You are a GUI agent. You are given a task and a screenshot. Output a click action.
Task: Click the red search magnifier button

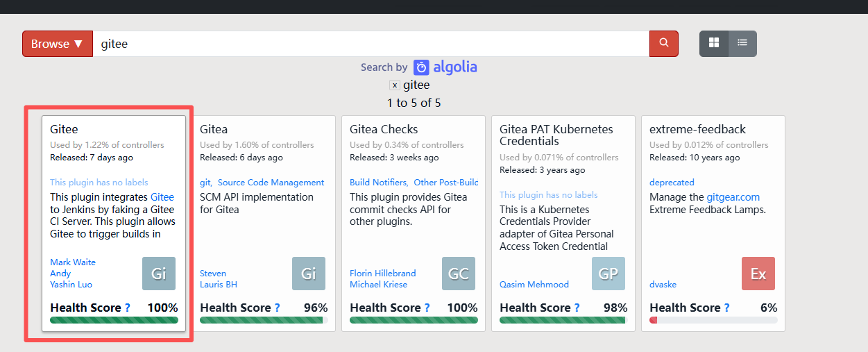(664, 44)
